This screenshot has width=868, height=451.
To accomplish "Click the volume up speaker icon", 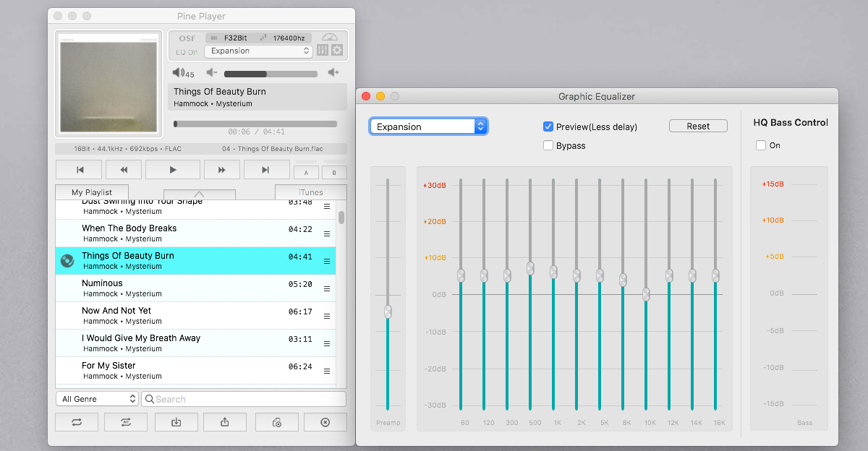I will [333, 73].
